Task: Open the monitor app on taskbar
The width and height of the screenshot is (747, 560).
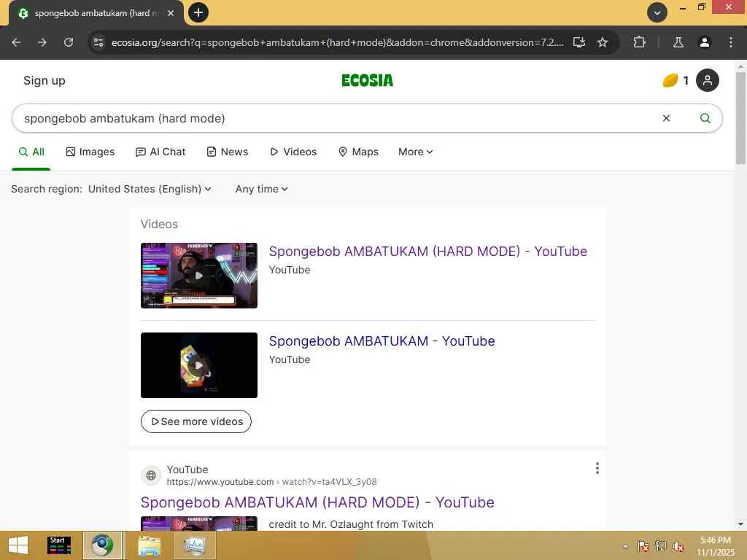Action: [194, 545]
